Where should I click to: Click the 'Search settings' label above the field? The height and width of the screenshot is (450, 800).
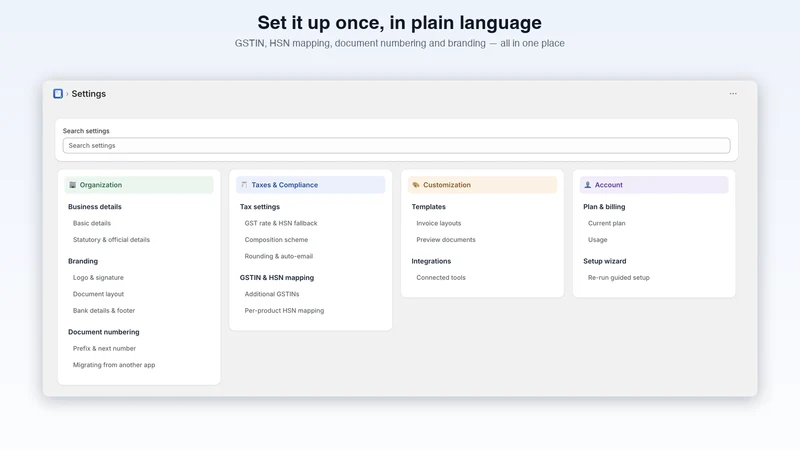click(86, 131)
